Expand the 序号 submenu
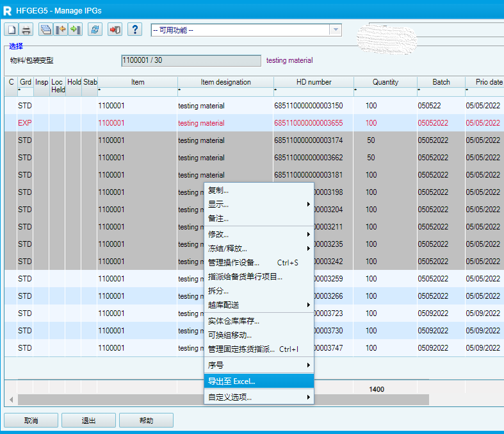The image size is (504, 434). (259, 365)
